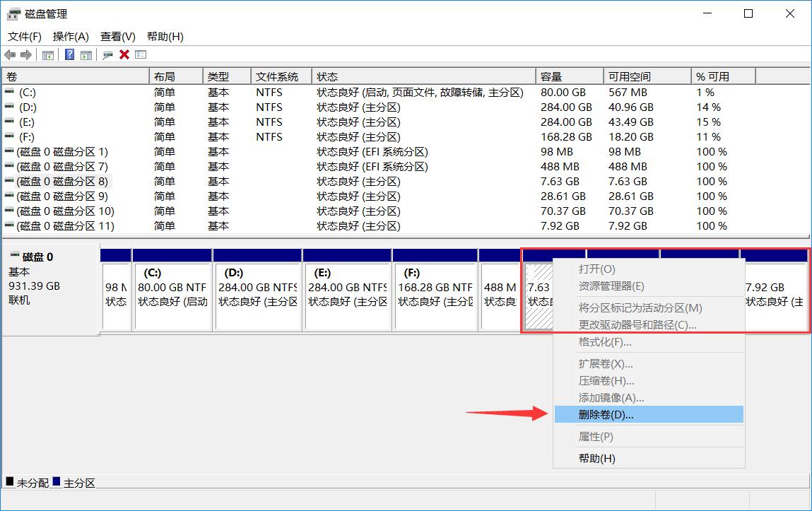Select the (D:) 284.00 GB partition block
This screenshot has width=812, height=511.
tap(257, 295)
